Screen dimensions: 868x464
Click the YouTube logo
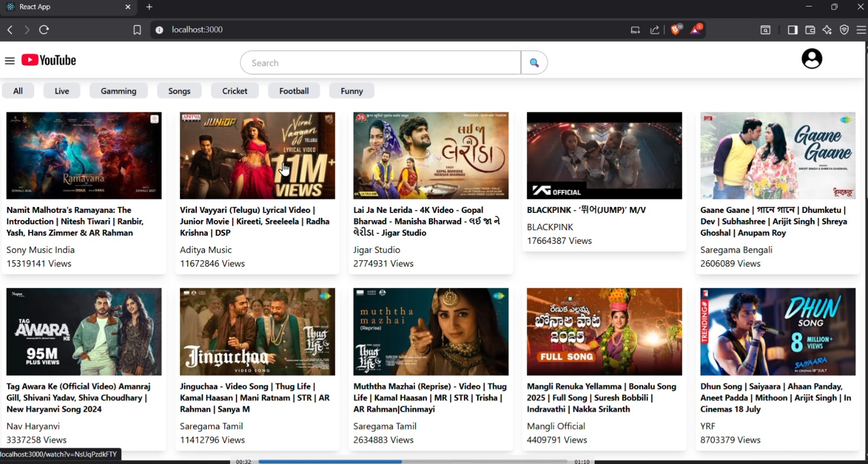click(49, 60)
